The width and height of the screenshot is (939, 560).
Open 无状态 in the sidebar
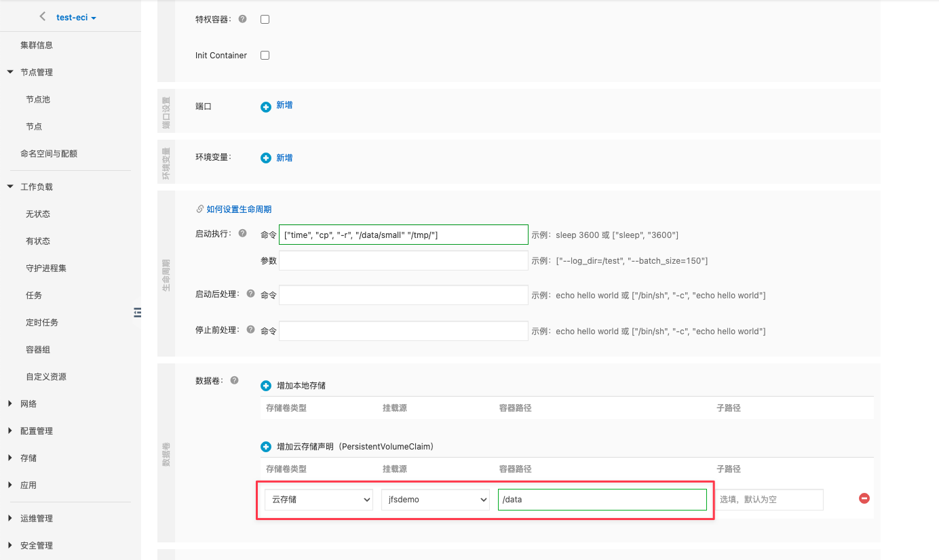click(x=38, y=214)
